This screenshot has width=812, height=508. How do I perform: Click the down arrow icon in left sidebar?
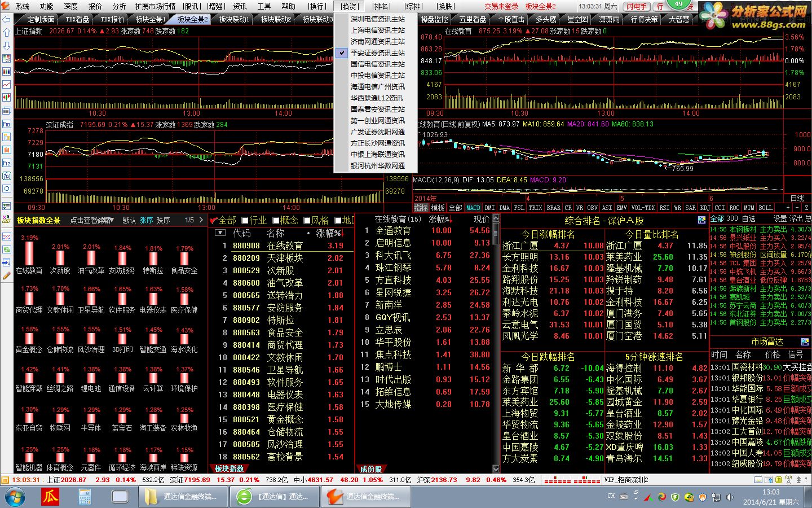tap(7, 46)
